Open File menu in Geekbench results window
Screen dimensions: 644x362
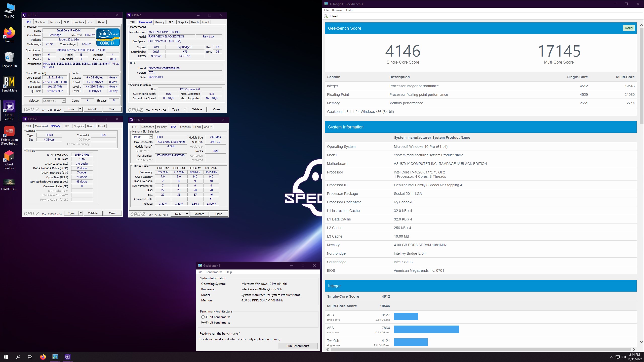tap(326, 10)
